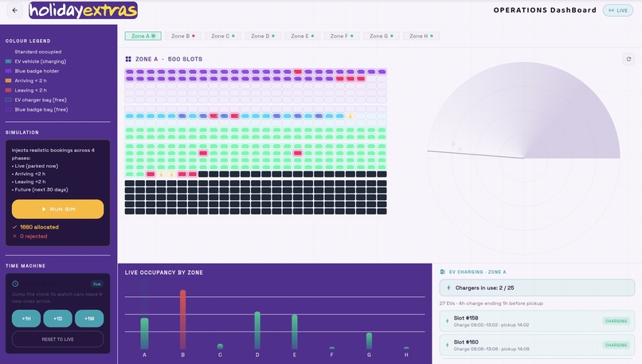642x364 pixels.
Task: Click the EV vehicle (charging) legend swatch
Action: pos(8,61)
